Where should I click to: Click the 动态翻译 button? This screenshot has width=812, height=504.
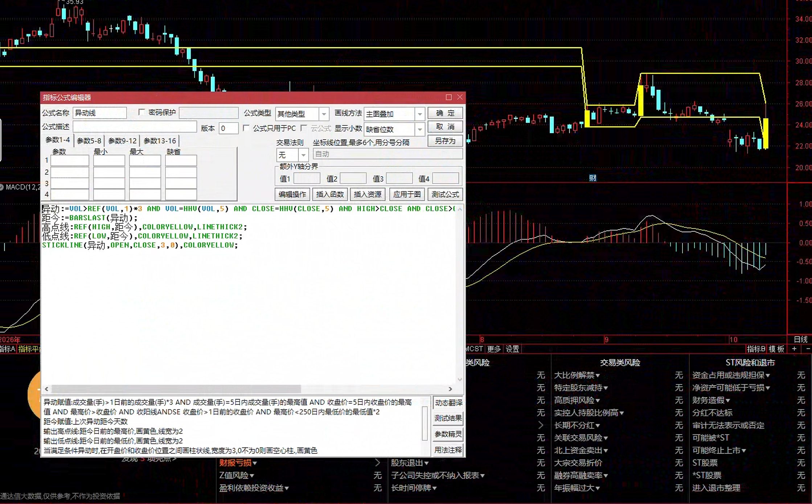(x=448, y=403)
